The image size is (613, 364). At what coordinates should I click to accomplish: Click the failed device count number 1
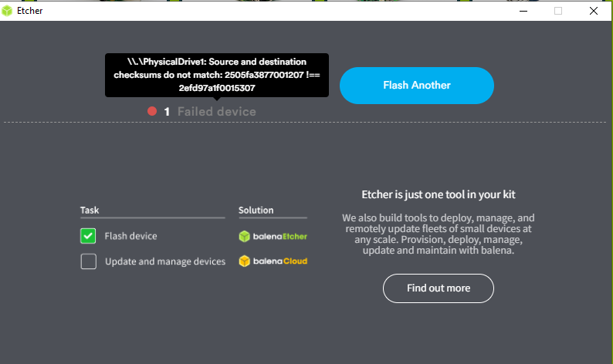pos(167,112)
